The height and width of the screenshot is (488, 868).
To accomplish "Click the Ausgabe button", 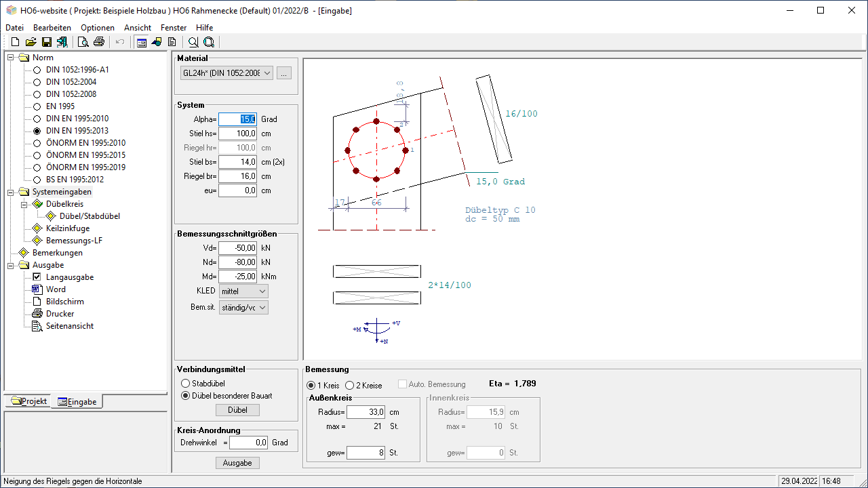I will (237, 463).
